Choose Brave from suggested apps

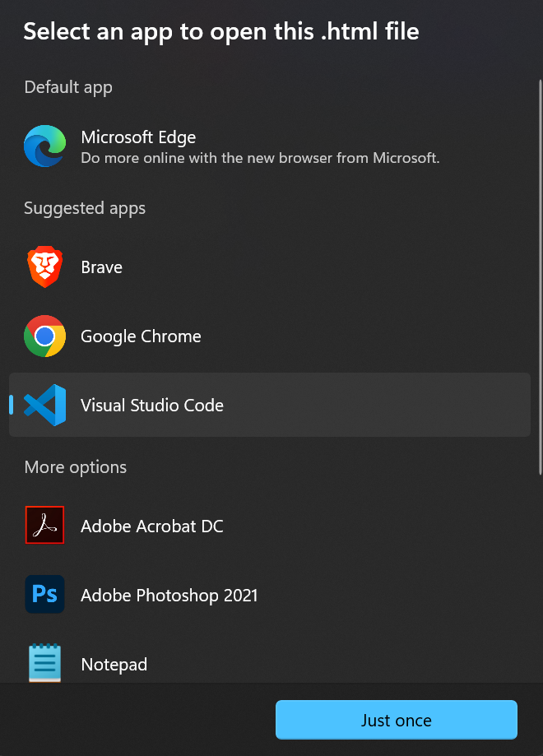[270, 267]
